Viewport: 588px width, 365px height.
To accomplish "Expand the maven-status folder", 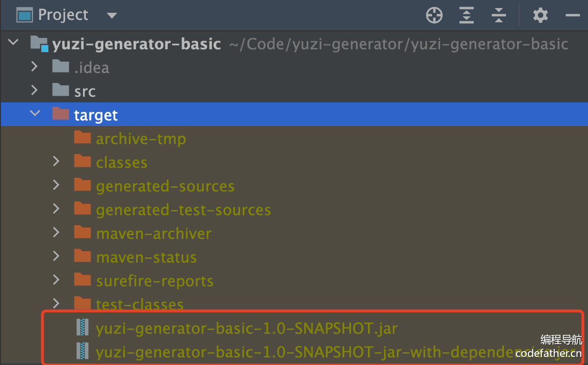I will 56,256.
